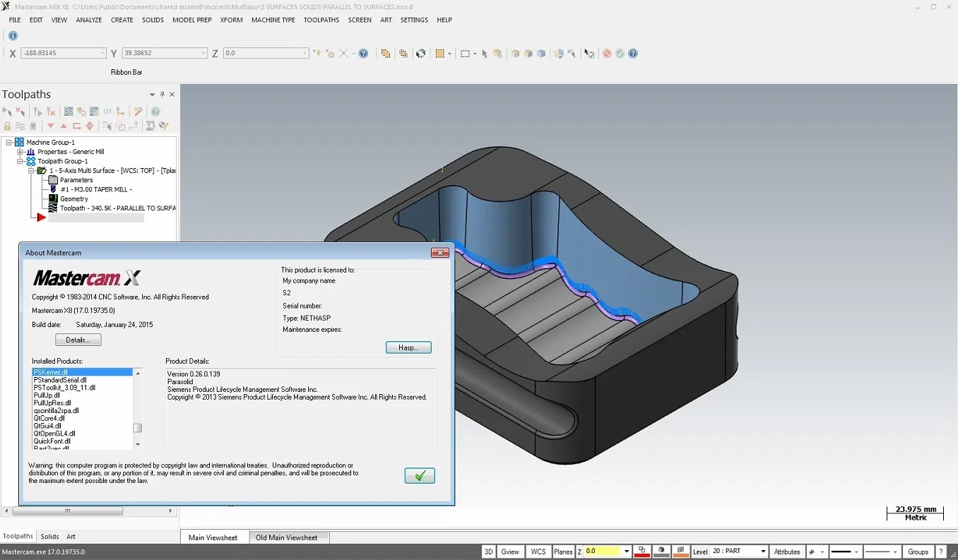Open Toolpaths manager help icon
This screenshot has height=560, width=958.
click(155, 112)
